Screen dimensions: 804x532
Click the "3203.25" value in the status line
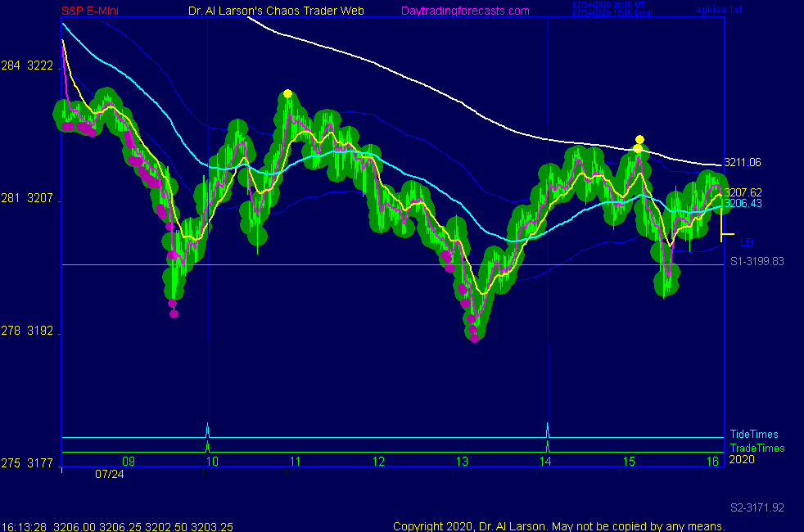212,527
